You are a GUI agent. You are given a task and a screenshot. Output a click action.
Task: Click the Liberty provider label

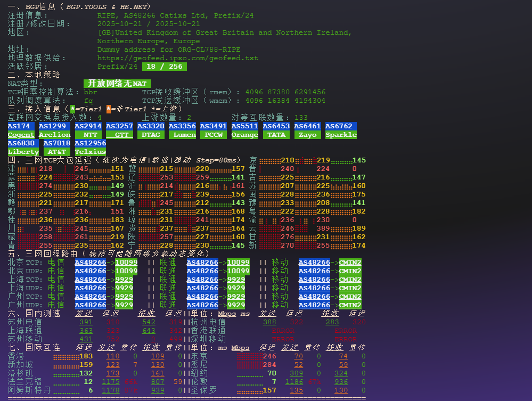click(x=23, y=152)
